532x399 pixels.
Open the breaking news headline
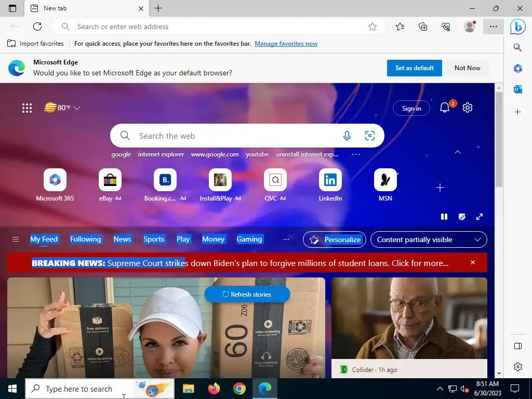coord(240,263)
